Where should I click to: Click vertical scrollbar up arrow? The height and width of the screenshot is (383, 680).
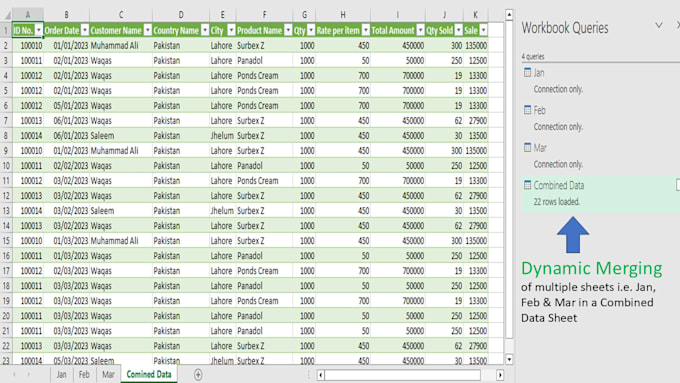pos(509,15)
